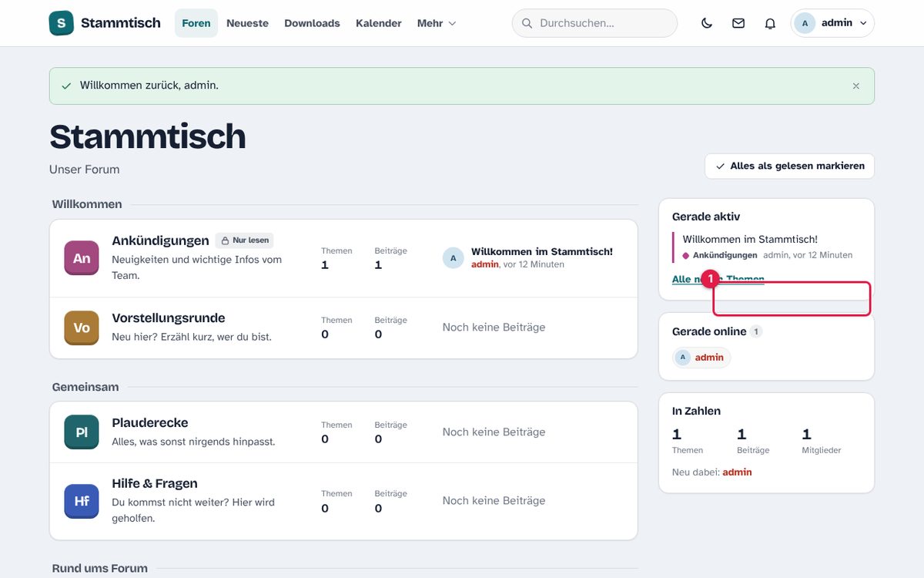This screenshot has height=578, width=924.
Task: Toggle dark mode moon icon
Action: (x=707, y=23)
